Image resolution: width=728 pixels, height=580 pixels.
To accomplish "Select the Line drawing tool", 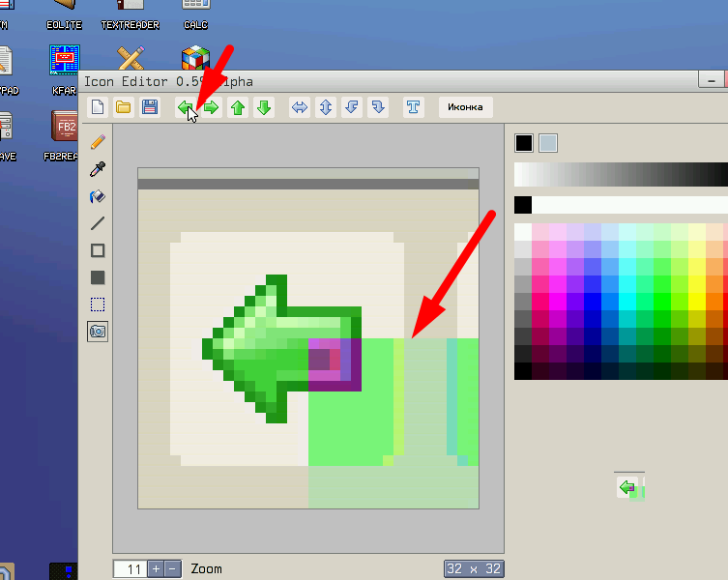I will (x=98, y=223).
